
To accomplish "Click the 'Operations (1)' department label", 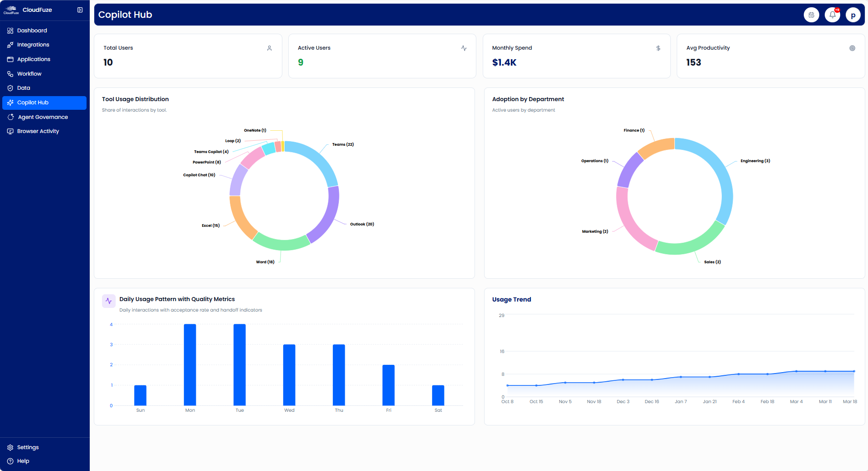I will click(x=595, y=161).
